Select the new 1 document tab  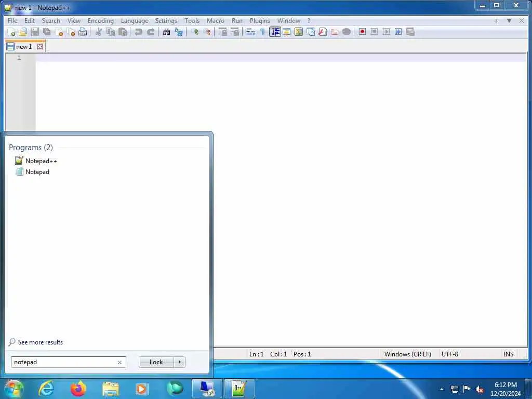pos(24,46)
